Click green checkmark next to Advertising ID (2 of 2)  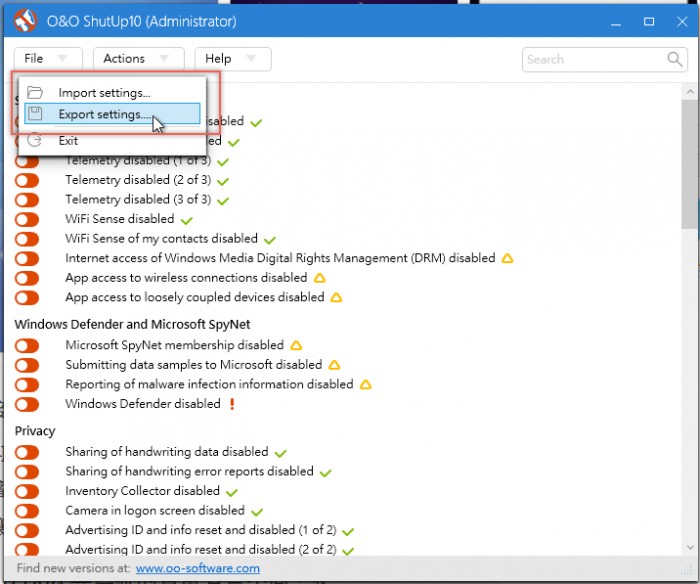(x=348, y=551)
